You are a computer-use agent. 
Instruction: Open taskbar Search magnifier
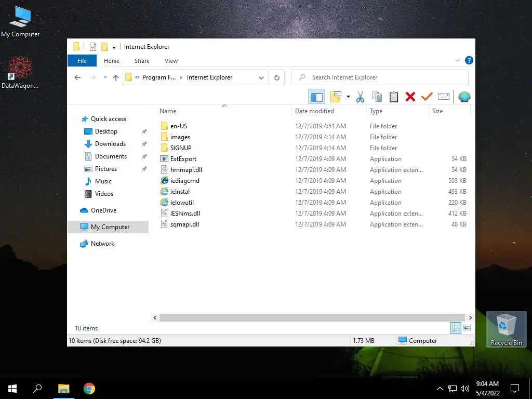click(x=37, y=389)
